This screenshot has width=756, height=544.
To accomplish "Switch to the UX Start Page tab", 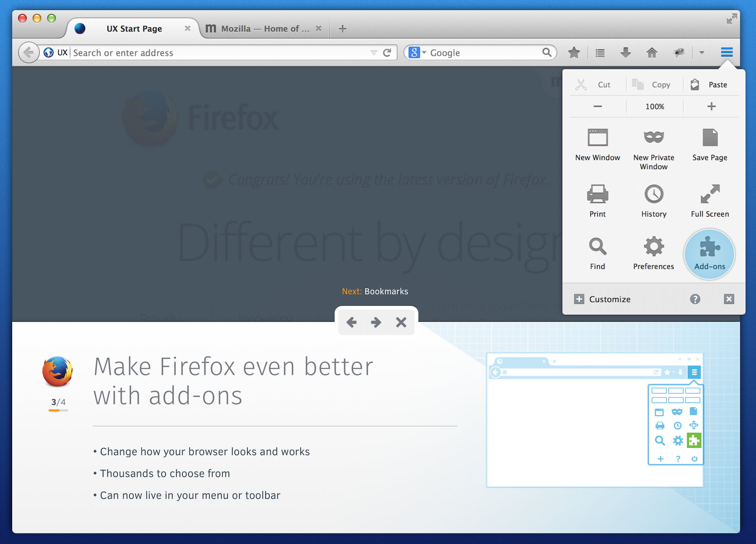I will coord(133,29).
